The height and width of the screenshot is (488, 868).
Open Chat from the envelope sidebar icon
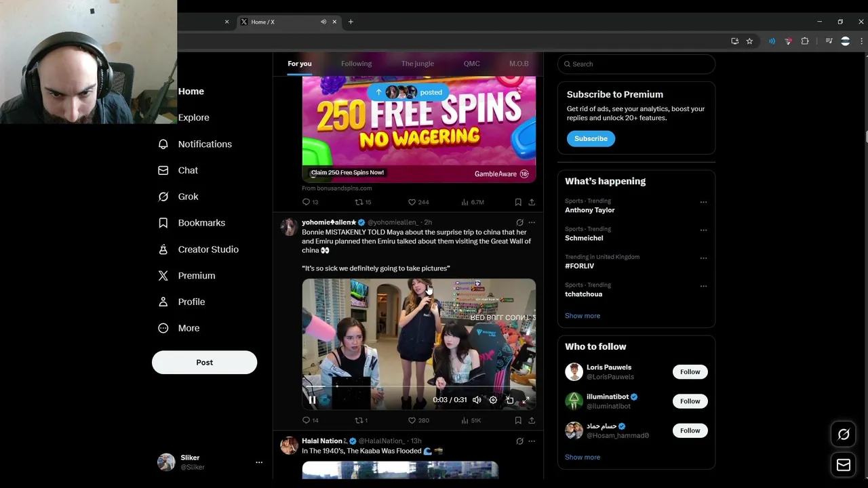coord(163,170)
